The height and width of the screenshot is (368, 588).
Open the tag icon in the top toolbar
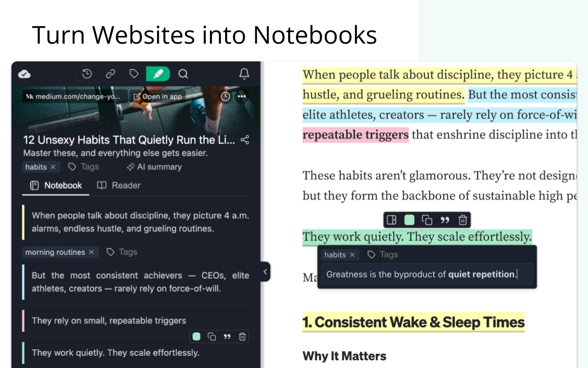click(134, 74)
